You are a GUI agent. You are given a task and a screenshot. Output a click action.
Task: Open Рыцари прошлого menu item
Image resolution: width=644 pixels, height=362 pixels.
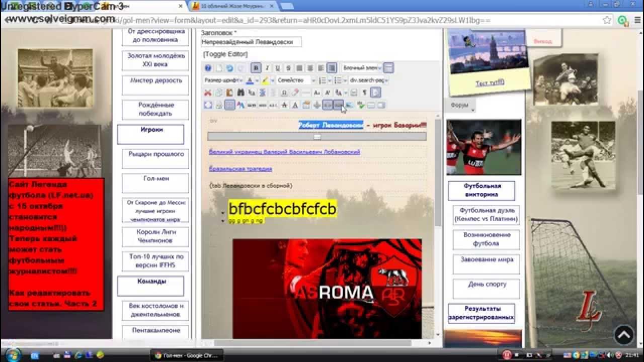[x=156, y=158]
